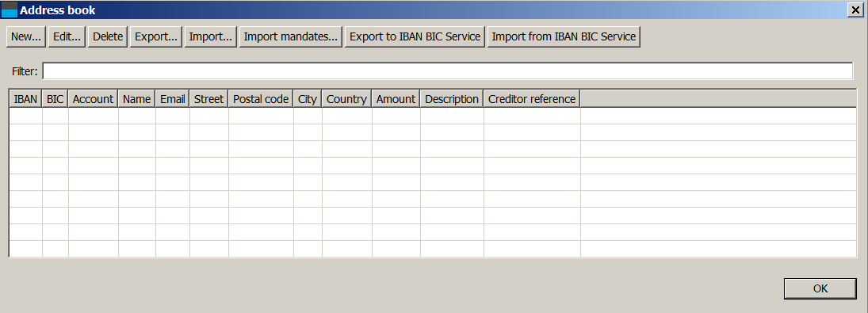The height and width of the screenshot is (313, 868).
Task: Click the Export... button
Action: (156, 36)
